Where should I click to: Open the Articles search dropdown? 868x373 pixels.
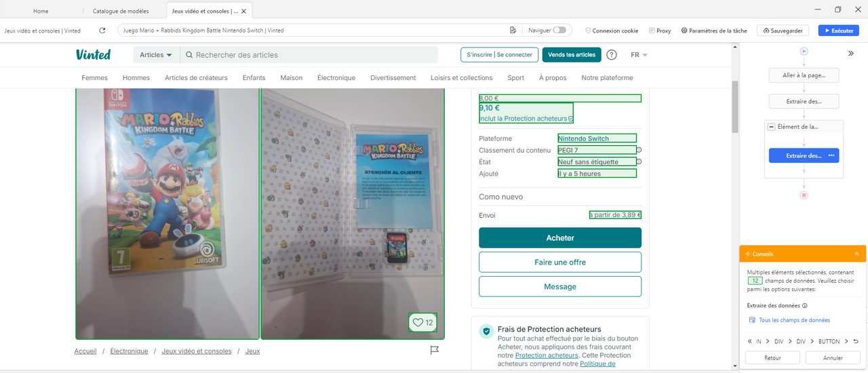(x=155, y=55)
